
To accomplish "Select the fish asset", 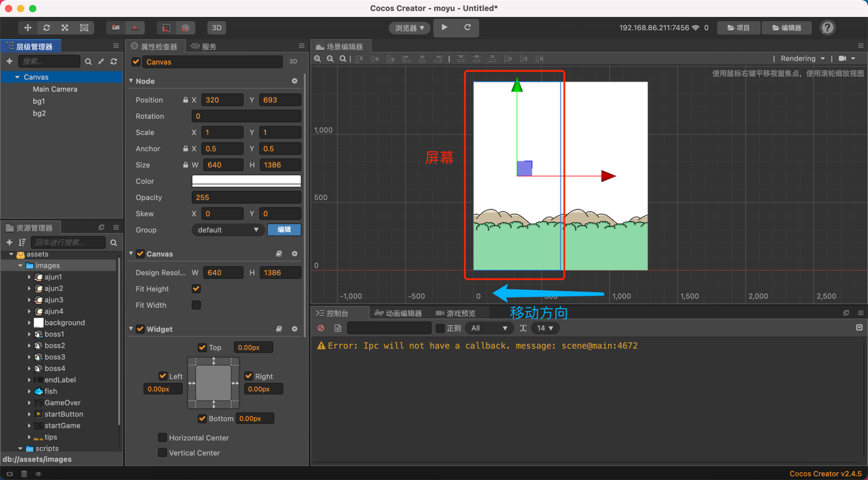I will click(x=51, y=391).
